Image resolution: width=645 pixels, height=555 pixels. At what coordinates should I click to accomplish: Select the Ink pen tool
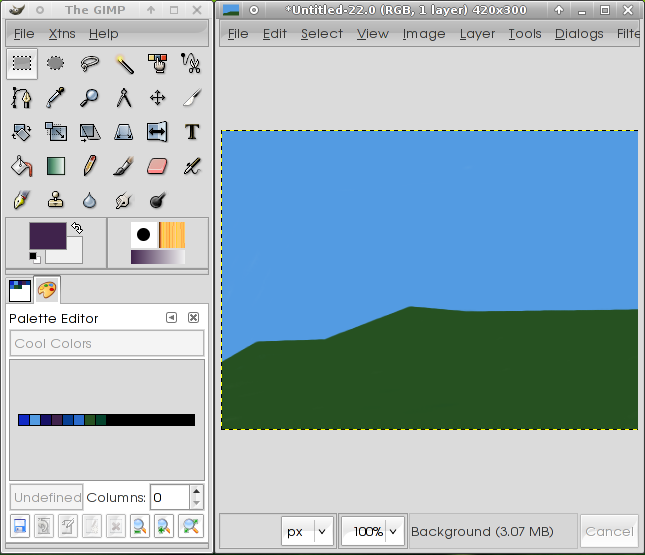click(x=22, y=200)
